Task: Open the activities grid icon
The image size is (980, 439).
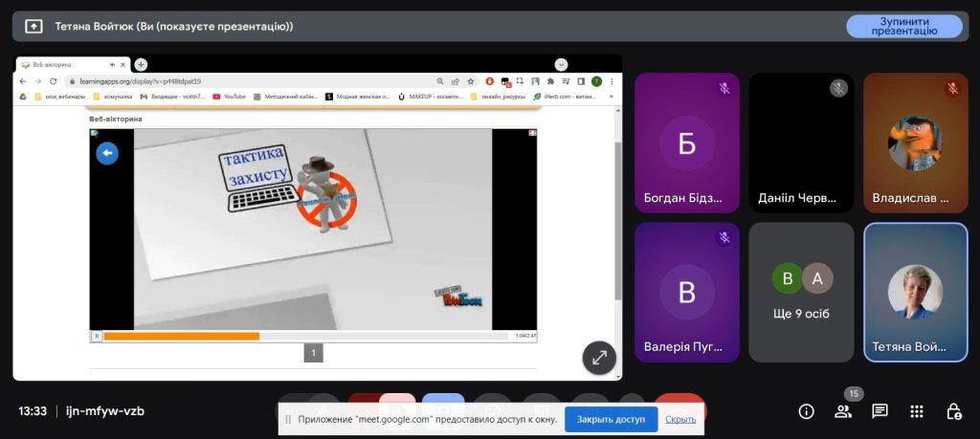Action: point(917,411)
